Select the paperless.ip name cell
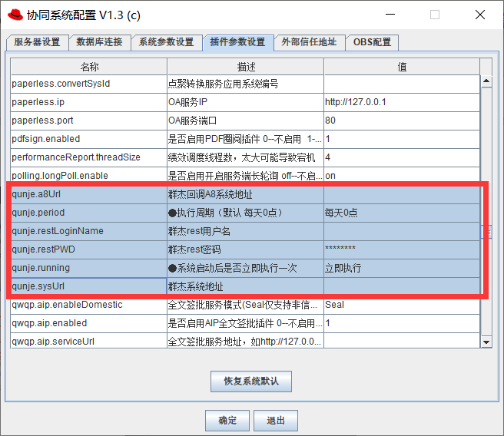504x436 pixels. point(88,102)
